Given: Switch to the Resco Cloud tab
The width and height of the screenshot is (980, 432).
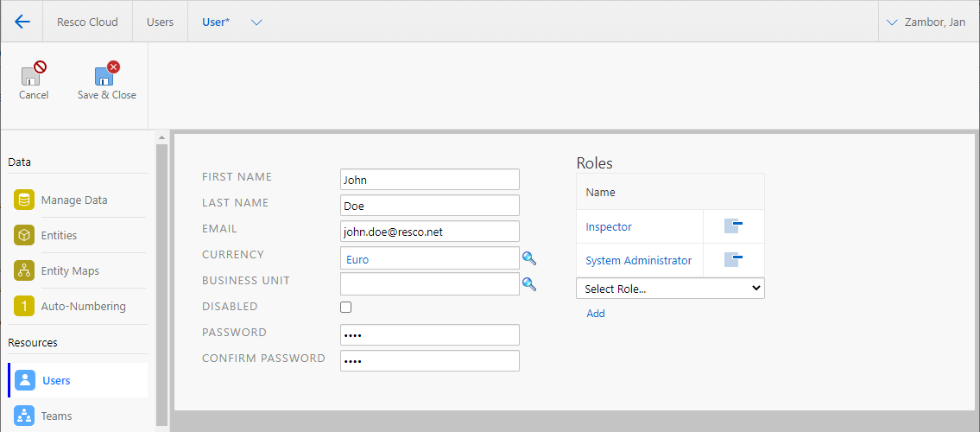Looking at the screenshot, I should coord(87,22).
